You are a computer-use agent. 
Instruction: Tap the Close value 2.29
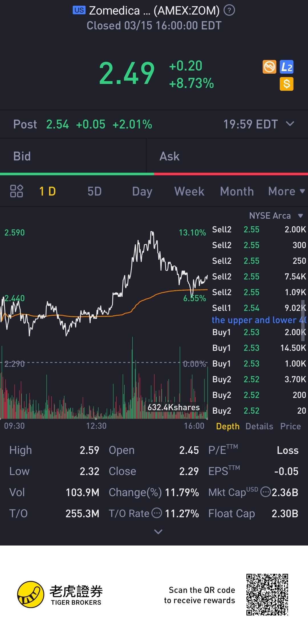[189, 471]
